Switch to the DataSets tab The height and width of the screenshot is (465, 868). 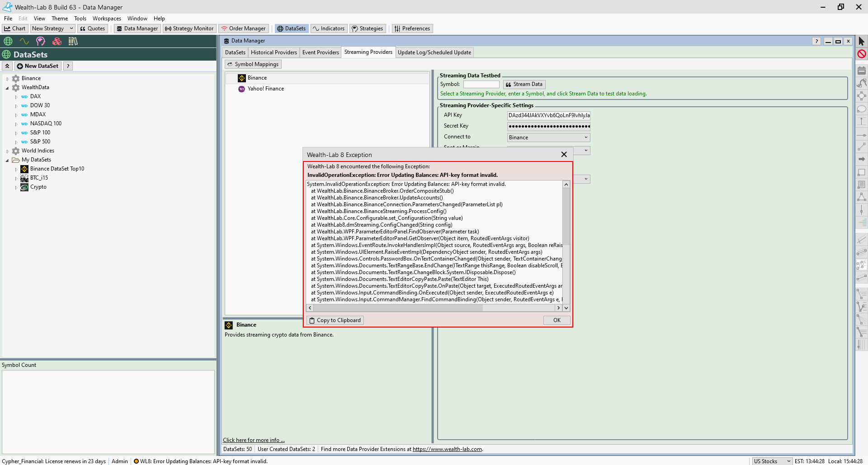(x=235, y=52)
